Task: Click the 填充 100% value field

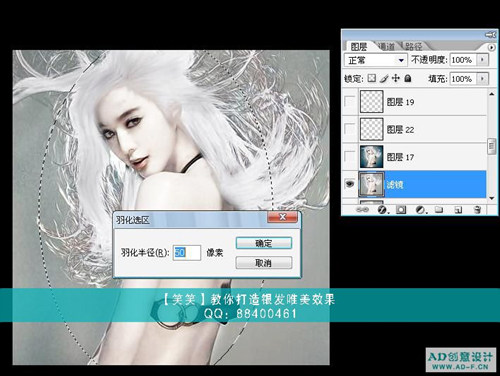Action: coord(464,79)
